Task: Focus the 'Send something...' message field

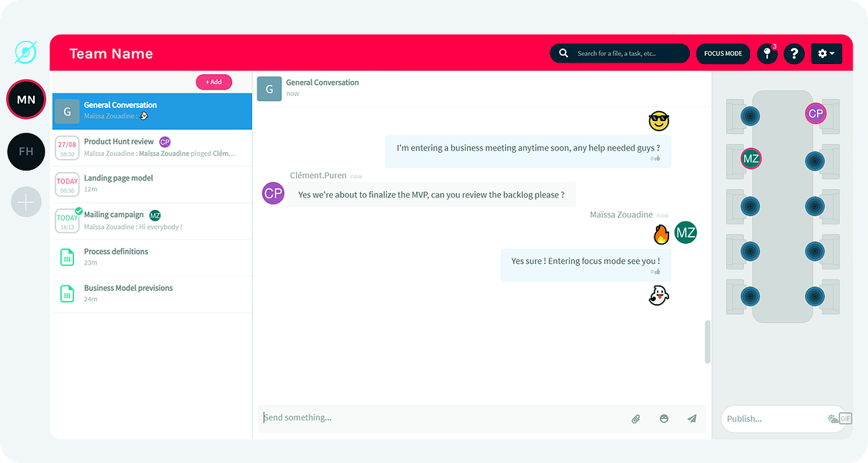Action: pos(442,418)
